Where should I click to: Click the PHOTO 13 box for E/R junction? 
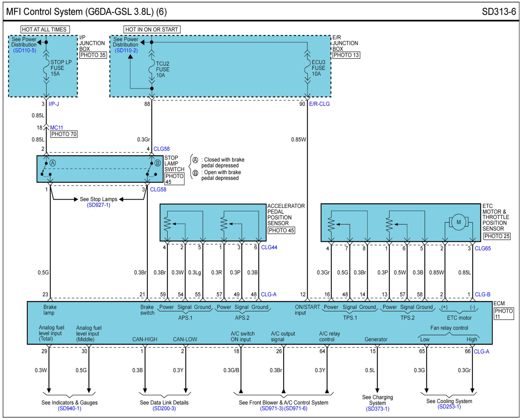(x=346, y=55)
